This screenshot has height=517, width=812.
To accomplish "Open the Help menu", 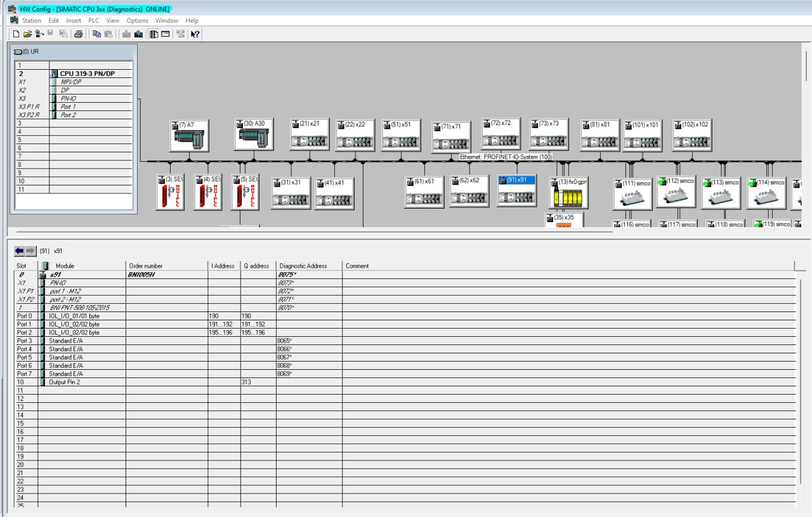I will click(x=192, y=20).
